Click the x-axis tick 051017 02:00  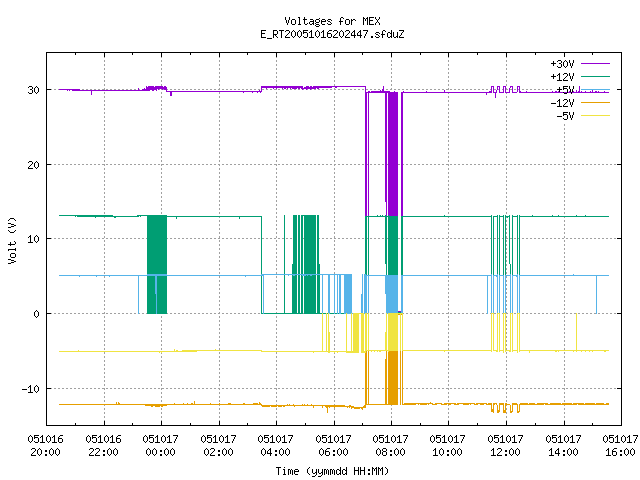[219, 445]
